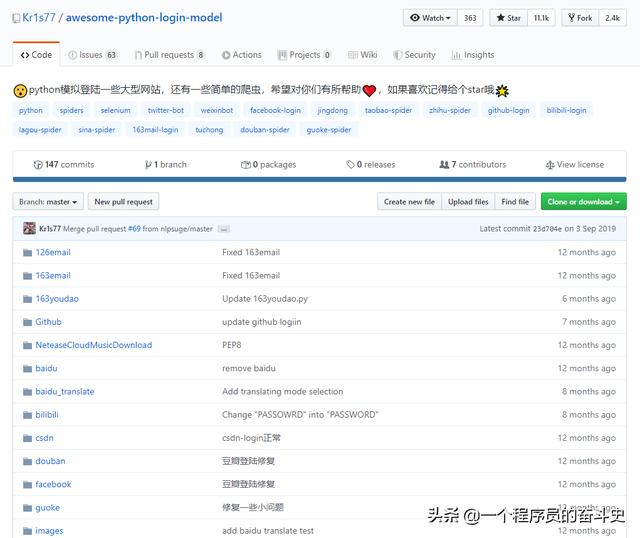Click New pull request button

(123, 202)
